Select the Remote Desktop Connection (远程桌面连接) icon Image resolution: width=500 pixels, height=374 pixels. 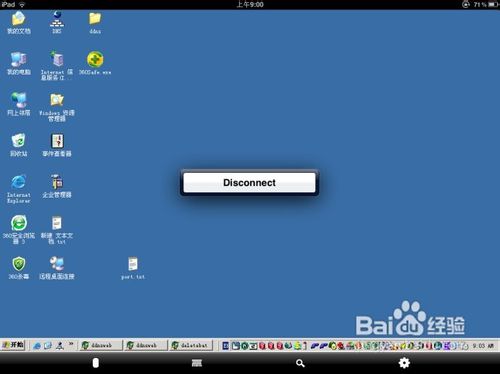coord(57,268)
